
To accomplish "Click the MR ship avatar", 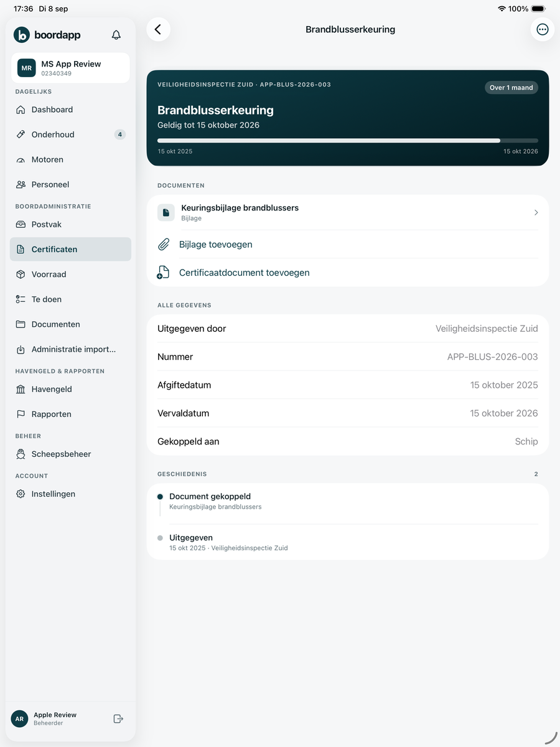I will 27,68.
